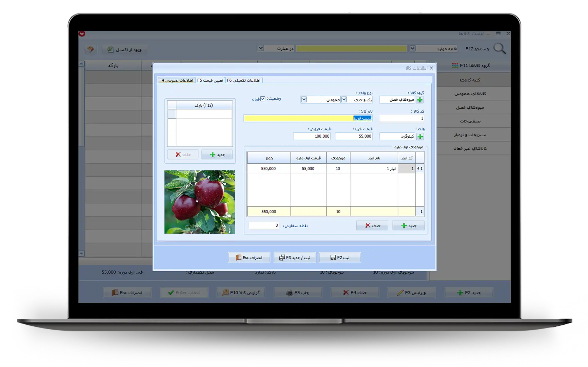
Task: Click the واحد field کیلوگرم
Action: (x=397, y=136)
